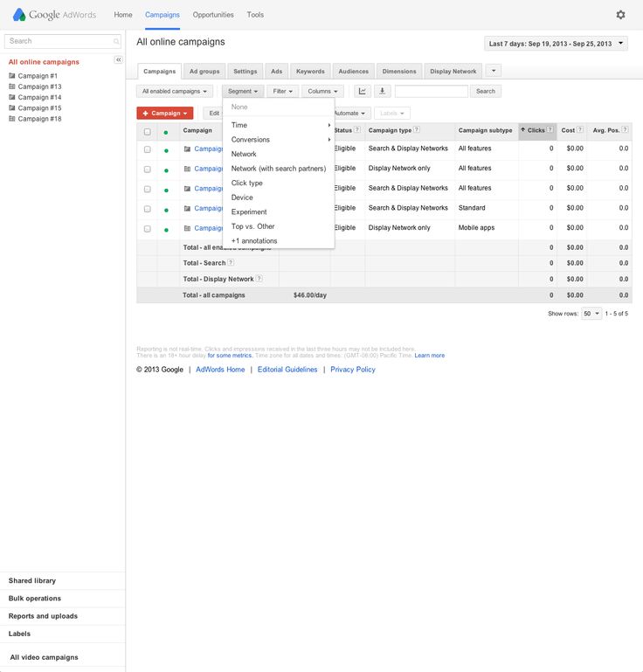The image size is (643, 672).
Task: Click help icon next to Cost column
Action: 581,130
